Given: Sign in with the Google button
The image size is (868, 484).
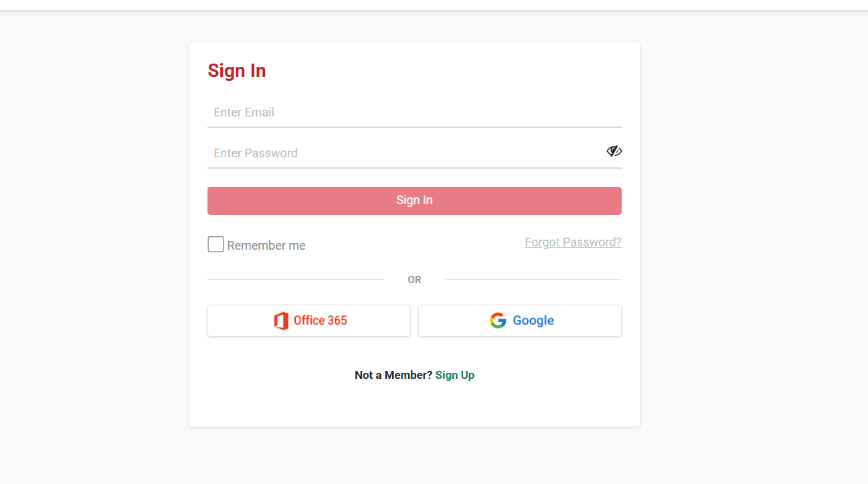Looking at the screenshot, I should click(x=520, y=321).
